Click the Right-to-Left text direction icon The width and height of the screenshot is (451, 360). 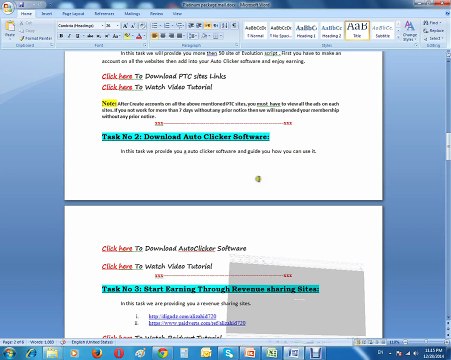tap(216, 26)
